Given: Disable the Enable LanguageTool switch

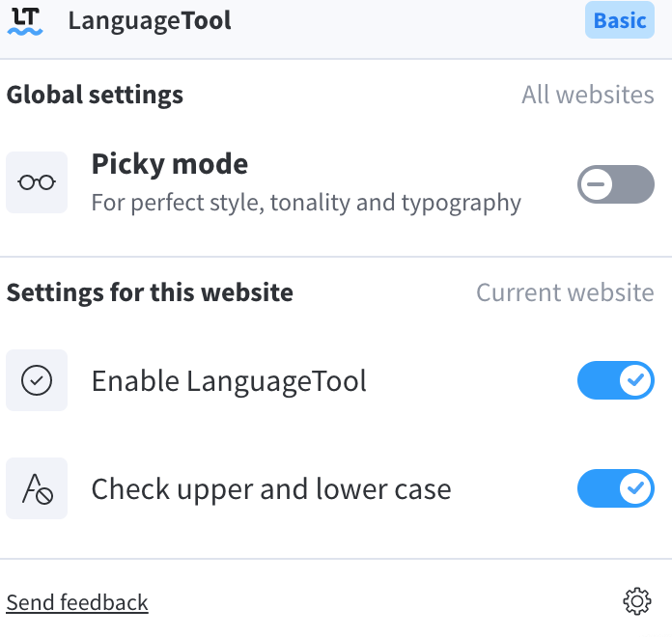Looking at the screenshot, I should coord(615,380).
